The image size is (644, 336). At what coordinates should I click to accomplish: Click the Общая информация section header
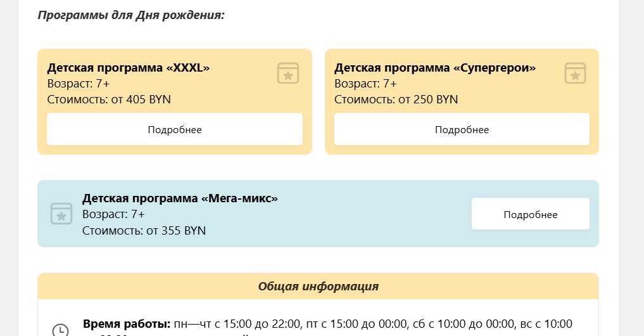(318, 287)
